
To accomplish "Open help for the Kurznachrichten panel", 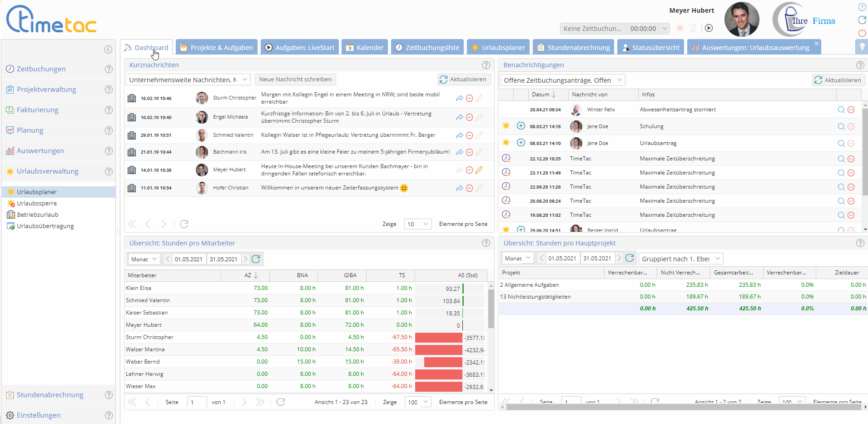I will tap(486, 65).
